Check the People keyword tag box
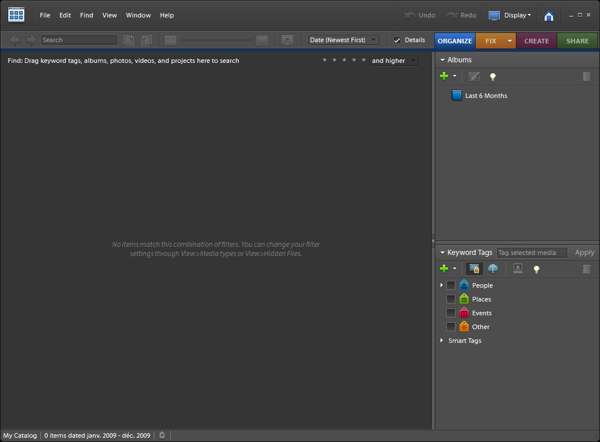 click(x=451, y=286)
